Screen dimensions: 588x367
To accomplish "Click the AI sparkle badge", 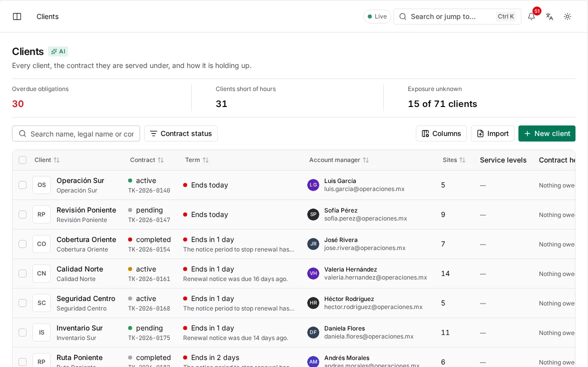I will point(58,51).
